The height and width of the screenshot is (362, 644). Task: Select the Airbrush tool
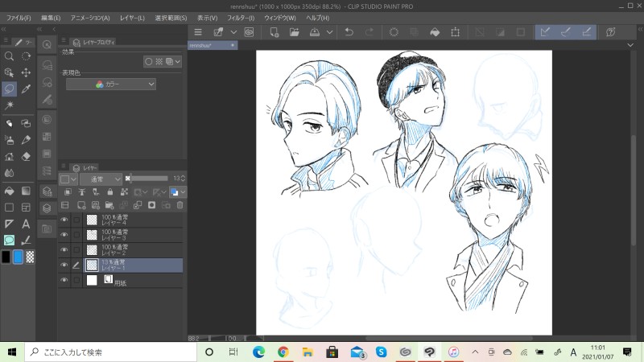click(x=9, y=140)
